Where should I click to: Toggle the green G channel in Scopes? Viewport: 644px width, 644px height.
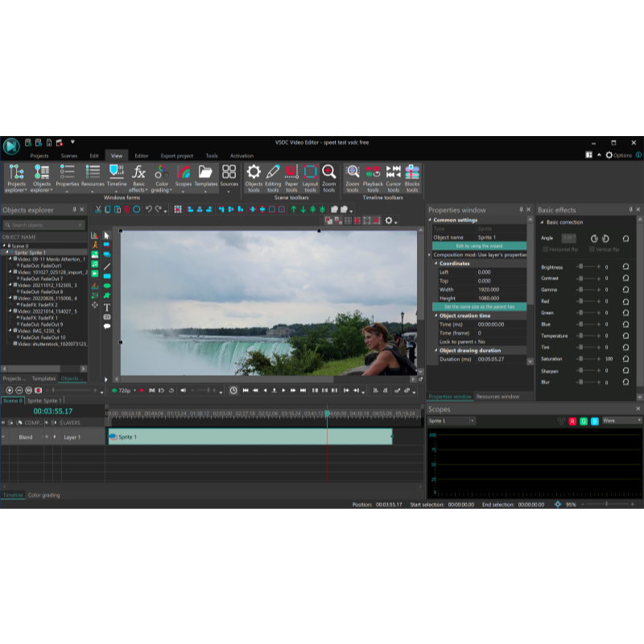click(x=584, y=421)
